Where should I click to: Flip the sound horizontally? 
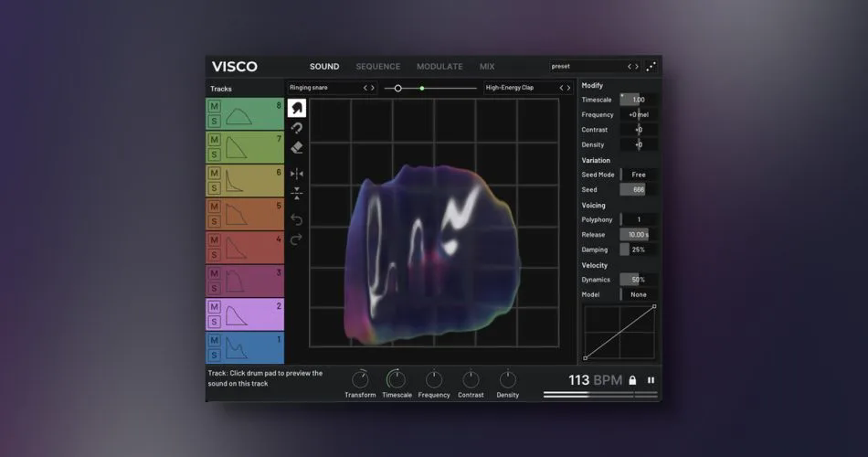(297, 174)
